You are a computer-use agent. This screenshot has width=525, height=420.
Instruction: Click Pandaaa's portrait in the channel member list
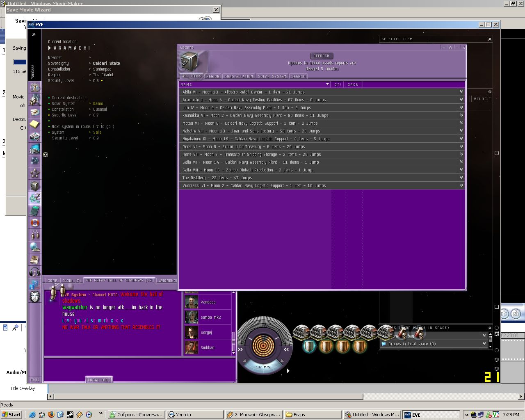[x=192, y=302]
